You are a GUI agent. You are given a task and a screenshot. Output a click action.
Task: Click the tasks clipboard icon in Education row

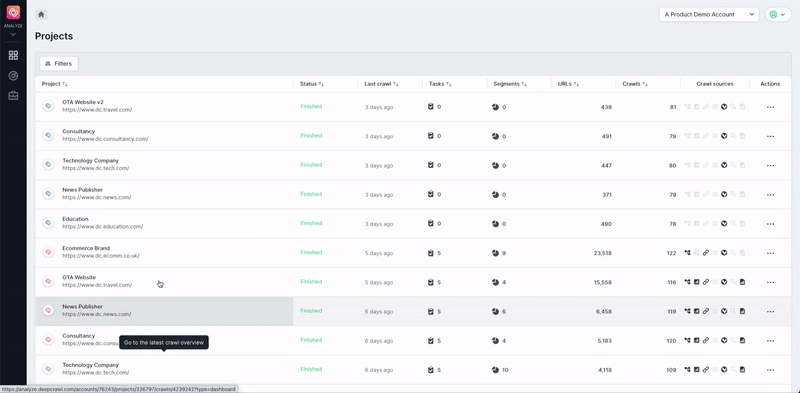pyautogui.click(x=431, y=224)
